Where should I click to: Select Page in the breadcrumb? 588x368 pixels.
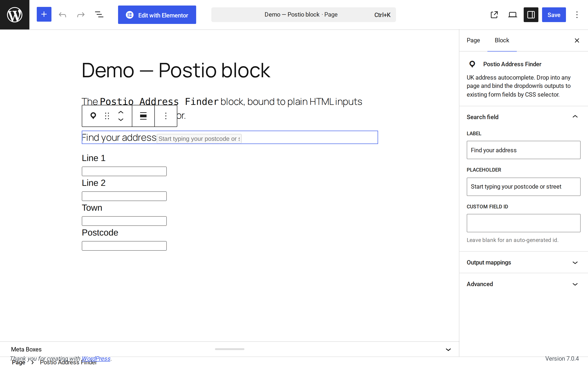tap(18, 362)
